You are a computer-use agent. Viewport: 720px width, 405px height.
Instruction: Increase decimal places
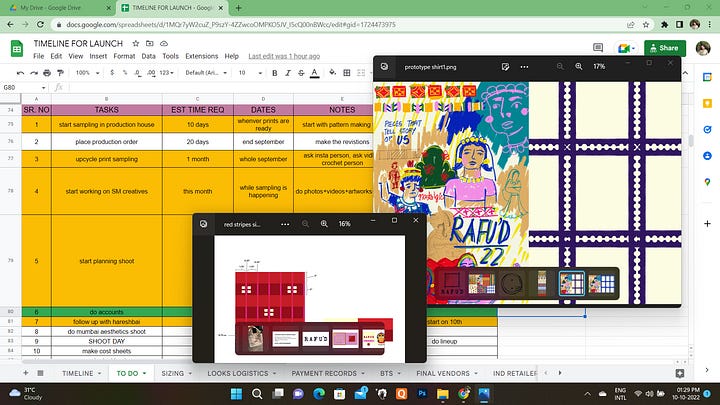pos(151,73)
